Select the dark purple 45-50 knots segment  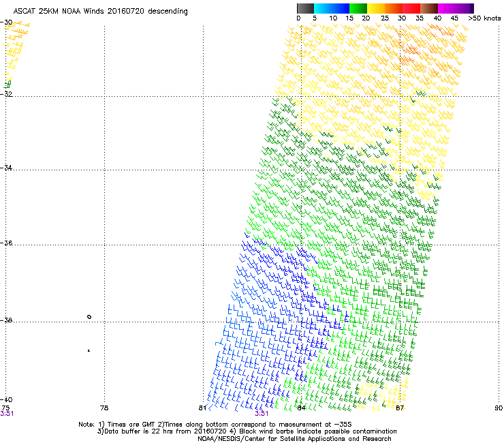(464, 8)
